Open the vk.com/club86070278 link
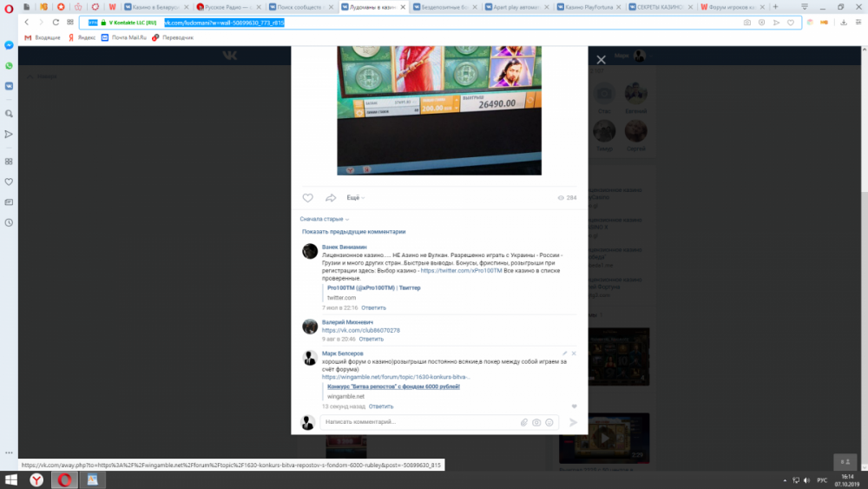 [361, 330]
